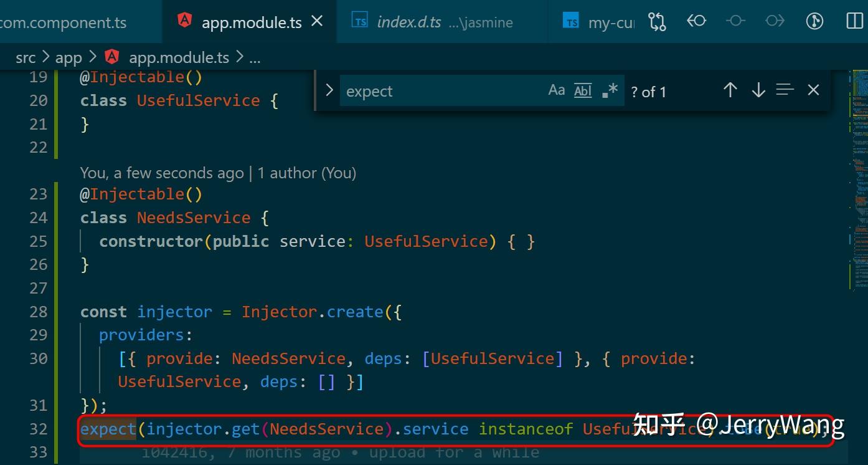Click the Go Back navigation arrow icon
The width and height of the screenshot is (868, 465).
[696, 21]
